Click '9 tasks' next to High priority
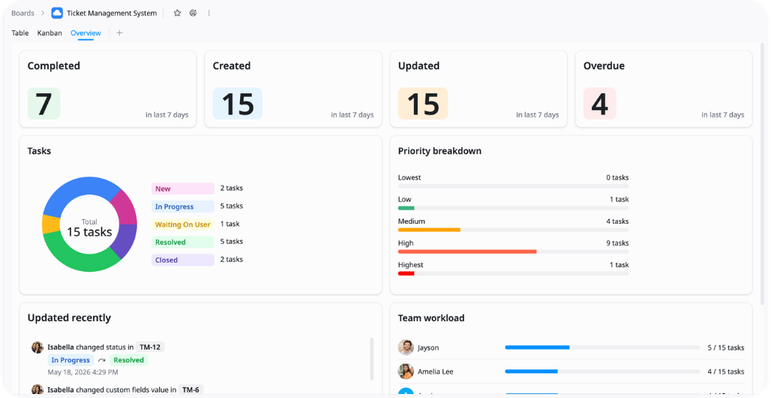The image size is (771, 398). pos(618,243)
